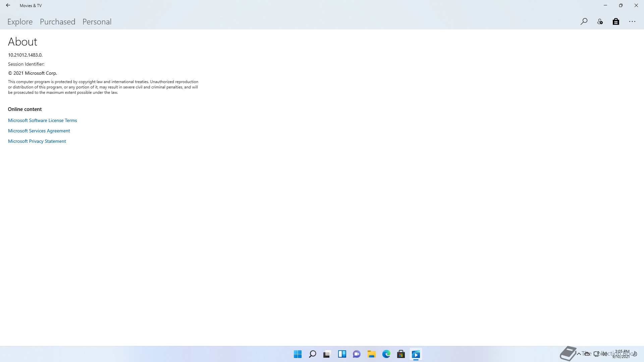
Task: Open the Store shopping bag icon
Action: tap(616, 22)
